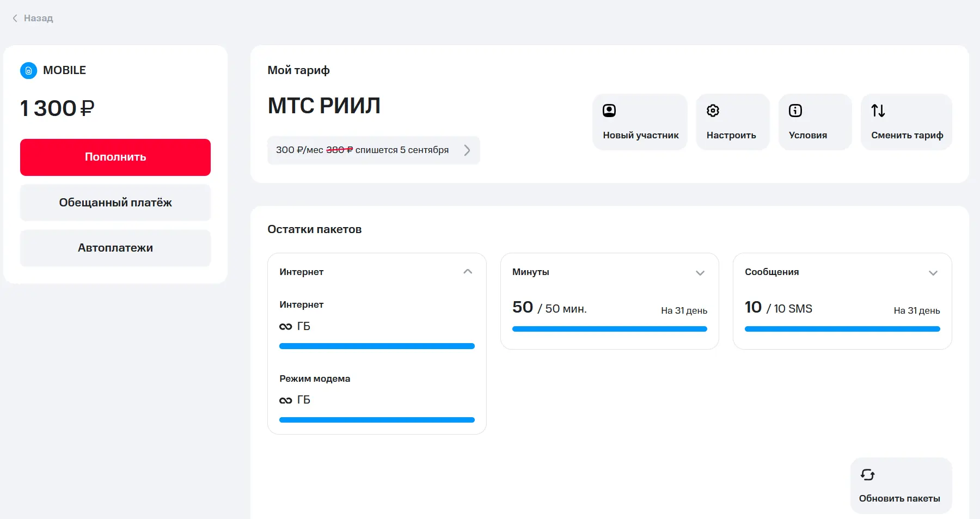Screen dimensions: 980x519
Task: Open Автоплатежи settings
Action: coord(115,248)
